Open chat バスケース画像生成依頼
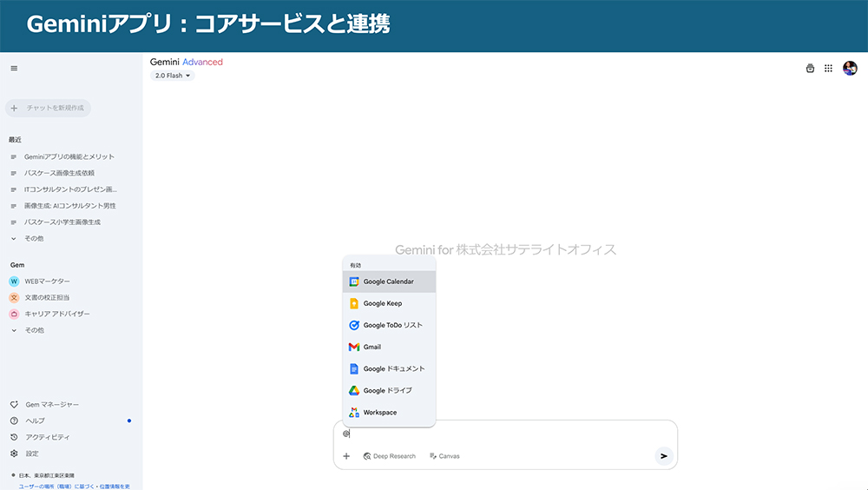The height and width of the screenshot is (490, 868). pyautogui.click(x=59, y=173)
